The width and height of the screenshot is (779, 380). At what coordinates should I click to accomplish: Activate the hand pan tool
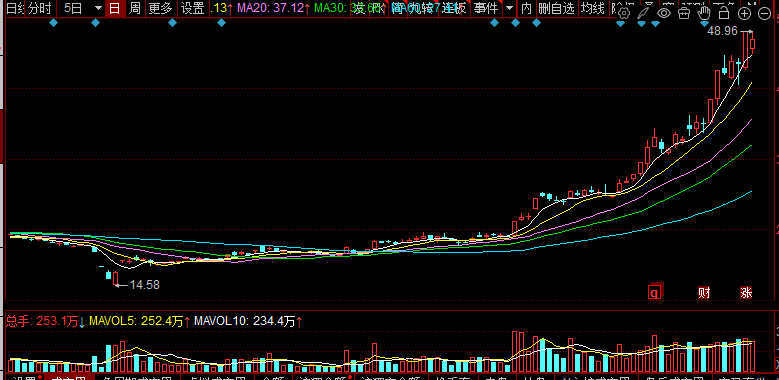[704, 13]
